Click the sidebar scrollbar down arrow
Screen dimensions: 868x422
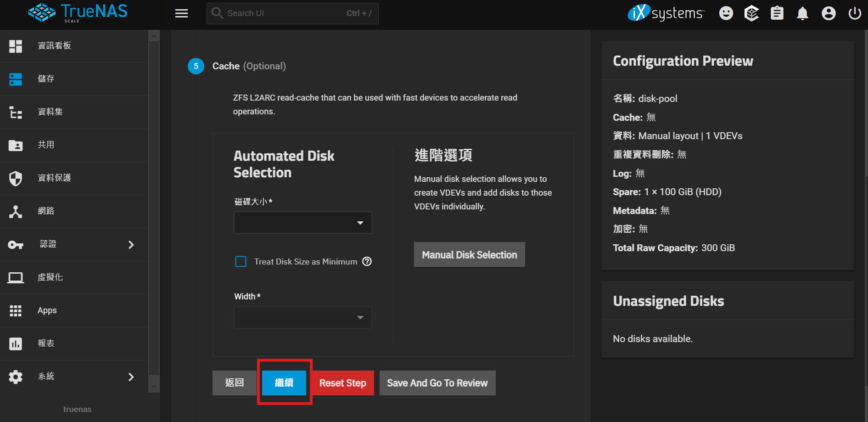[x=154, y=387]
